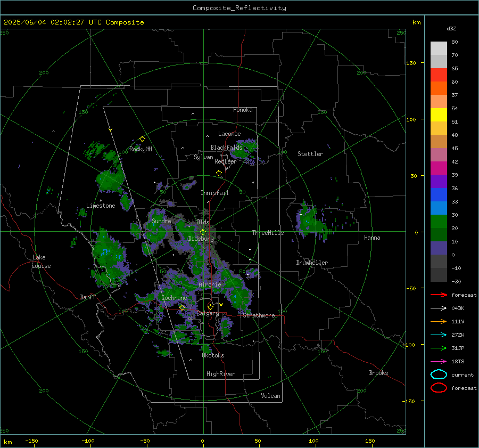This screenshot has height=448, width=479.
Task: Click the dBZ legend heading
Action: pyautogui.click(x=451, y=28)
